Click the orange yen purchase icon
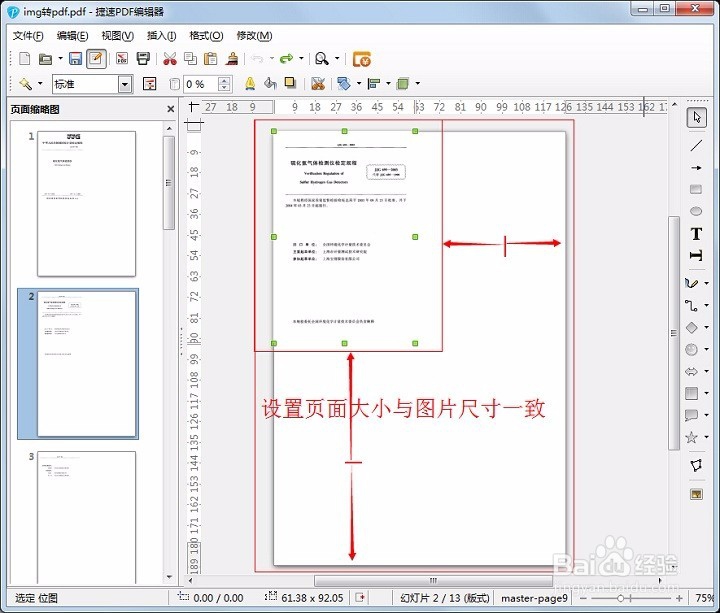Screen dimensions: 720x613 [x=362, y=59]
